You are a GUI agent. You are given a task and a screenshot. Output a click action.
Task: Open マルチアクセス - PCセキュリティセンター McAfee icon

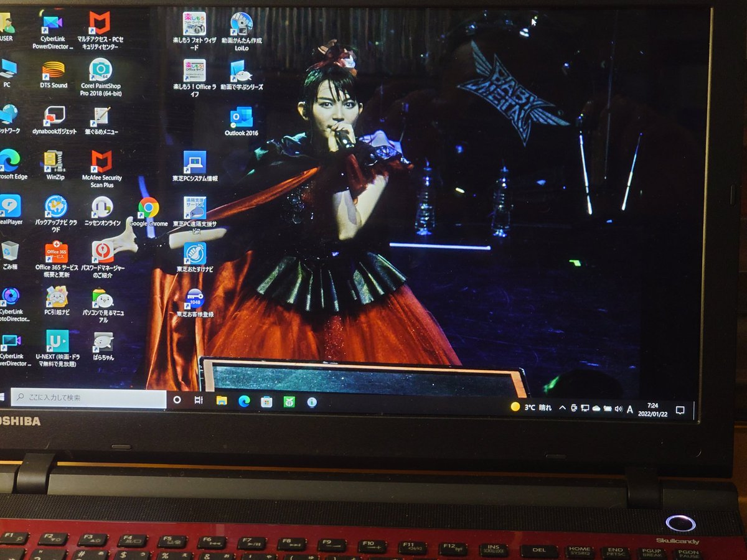100,31
